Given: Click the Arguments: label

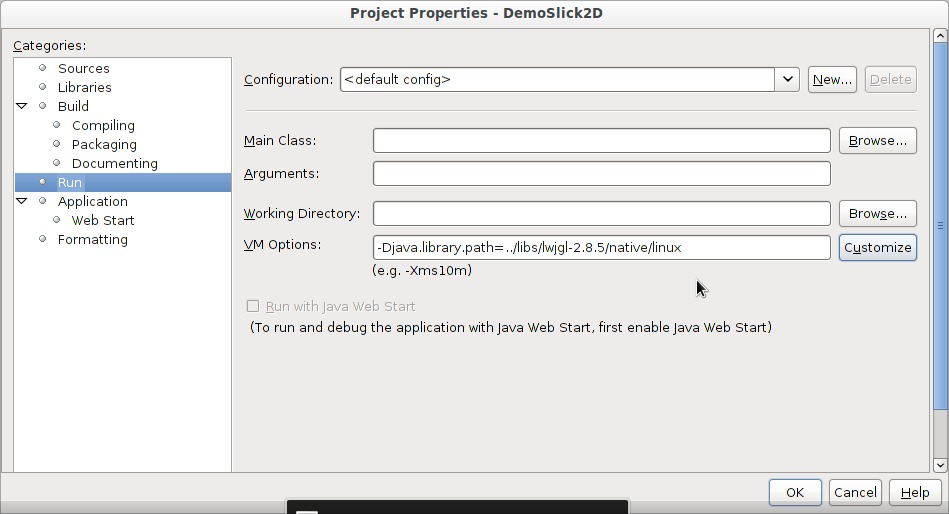Looking at the screenshot, I should (281, 174).
